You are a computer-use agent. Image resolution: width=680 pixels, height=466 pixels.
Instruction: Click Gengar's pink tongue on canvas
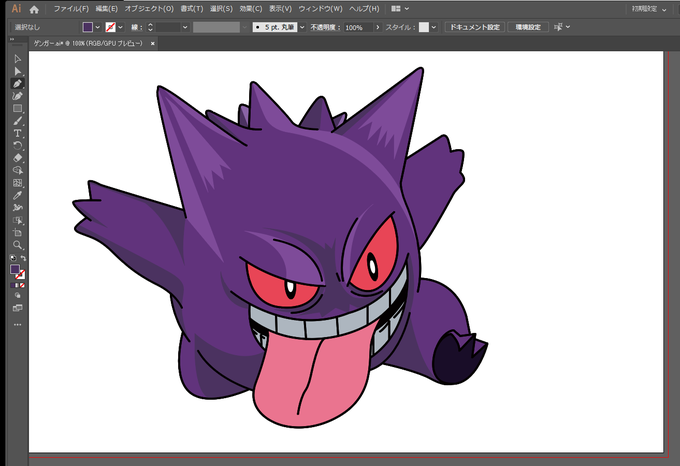[312, 377]
